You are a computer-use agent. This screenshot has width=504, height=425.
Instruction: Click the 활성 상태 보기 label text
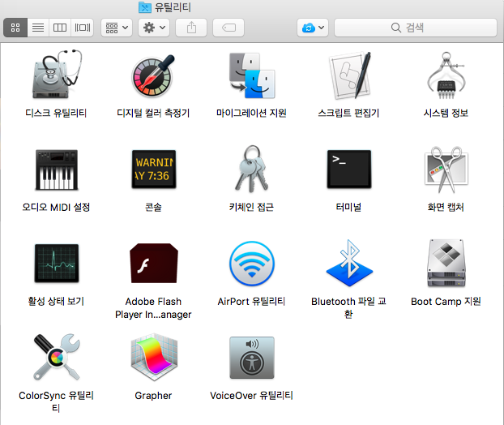click(x=56, y=301)
